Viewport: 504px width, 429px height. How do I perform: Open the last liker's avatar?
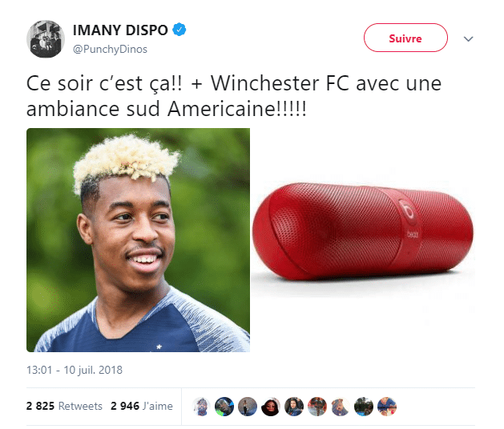point(387,407)
